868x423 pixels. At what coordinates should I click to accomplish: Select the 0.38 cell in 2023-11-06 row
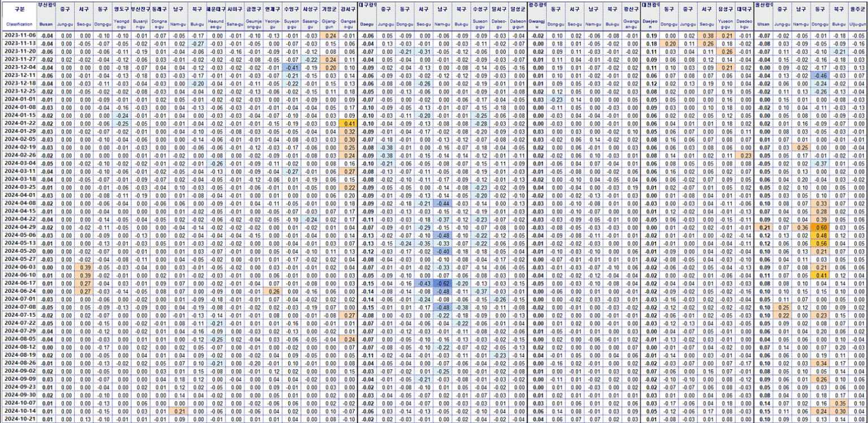tap(706, 35)
